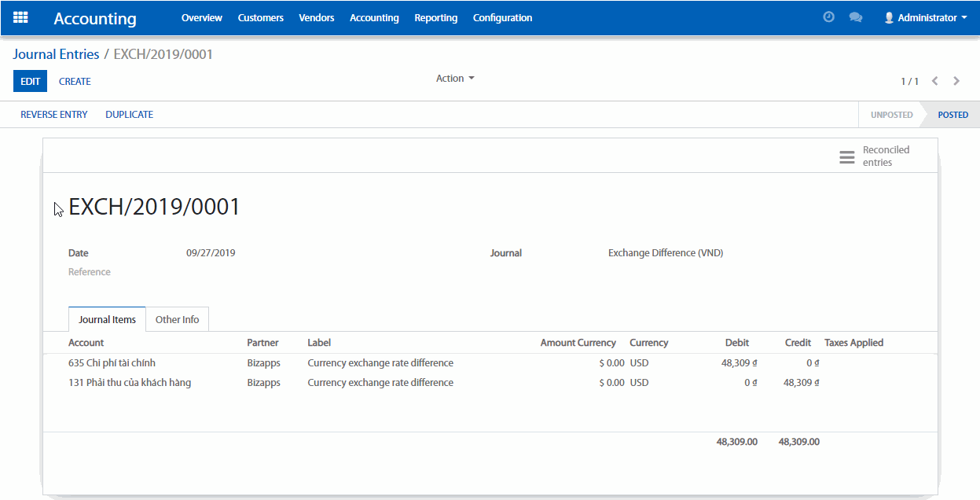980x500 pixels.
Task: Click the Duplicate button
Action: point(129,115)
